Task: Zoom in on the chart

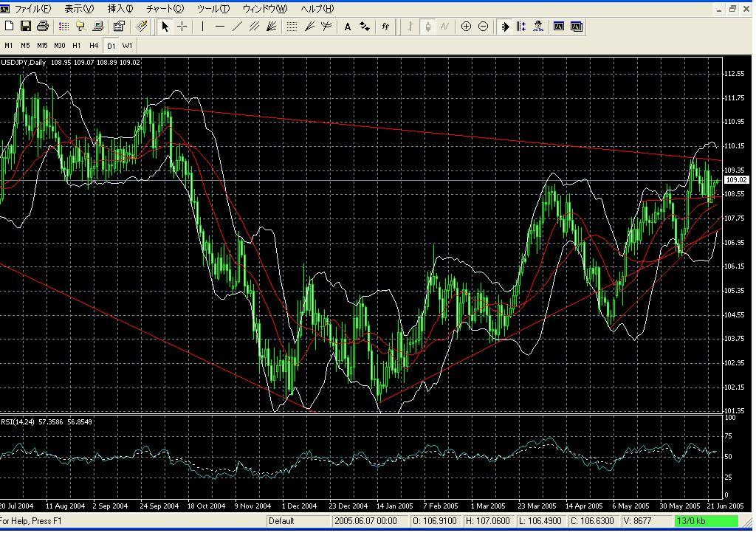Action: tap(466, 27)
